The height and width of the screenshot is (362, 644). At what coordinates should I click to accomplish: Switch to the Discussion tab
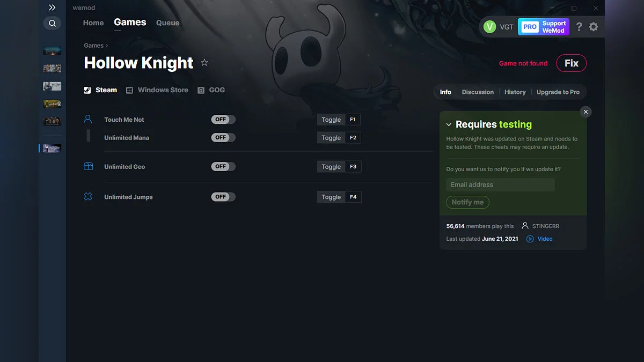click(478, 92)
